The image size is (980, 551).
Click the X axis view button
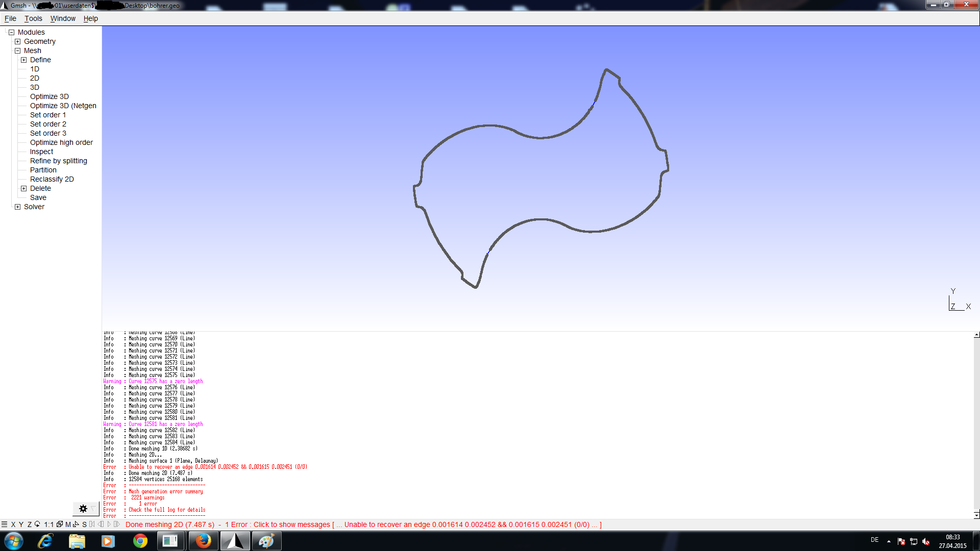coord(13,524)
